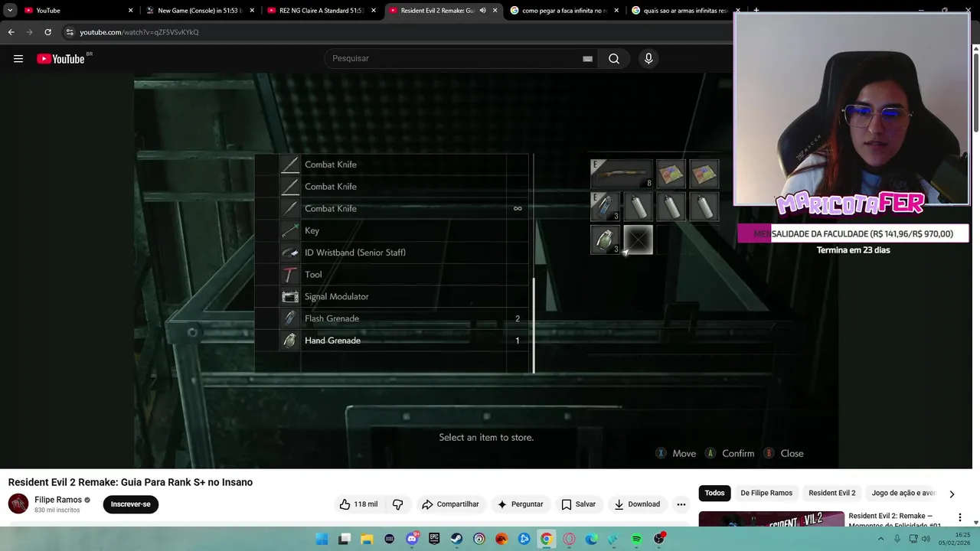Open OBS Studio from the taskbar
This screenshot has width=980, height=551.
tap(658, 539)
